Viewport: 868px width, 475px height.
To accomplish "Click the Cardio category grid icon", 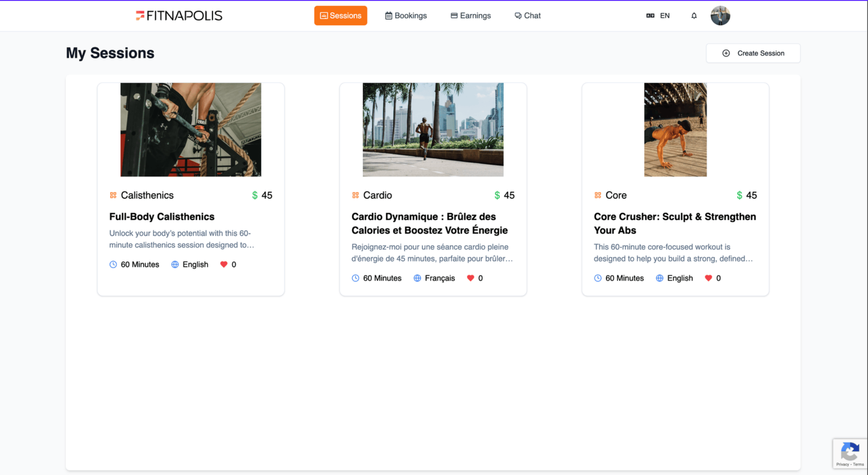I will point(355,195).
